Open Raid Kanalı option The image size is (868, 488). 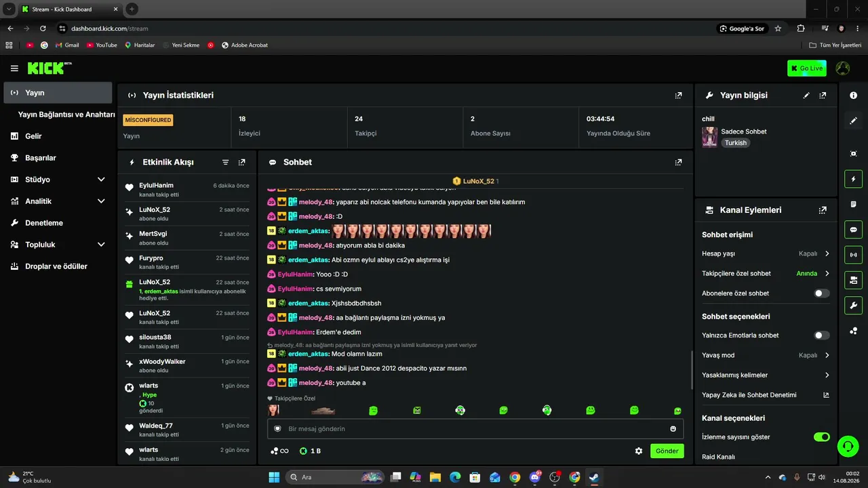pos(719,457)
